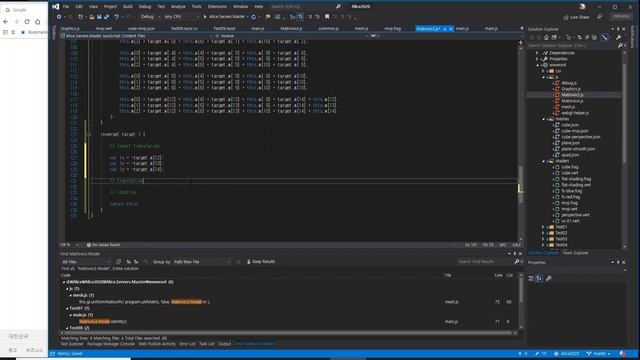Open the master branch dropdown in status bar
This screenshot has width=640, height=360.
(599, 353)
